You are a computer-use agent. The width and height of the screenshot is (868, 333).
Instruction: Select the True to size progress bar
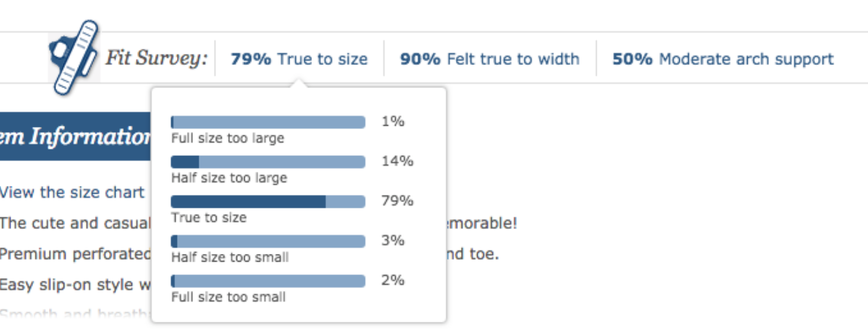point(268,201)
